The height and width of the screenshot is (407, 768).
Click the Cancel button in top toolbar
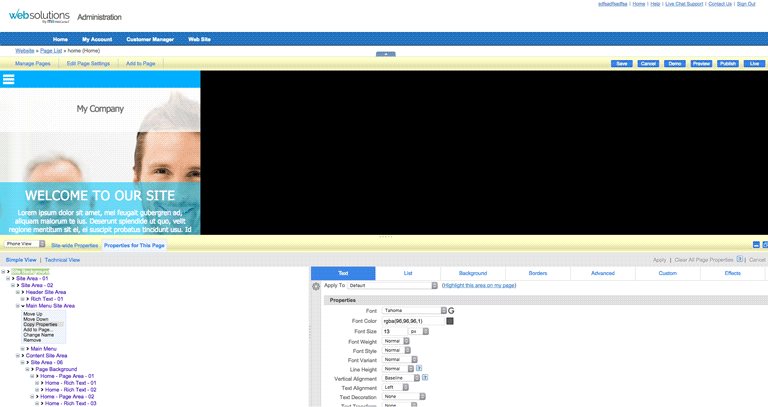point(648,64)
